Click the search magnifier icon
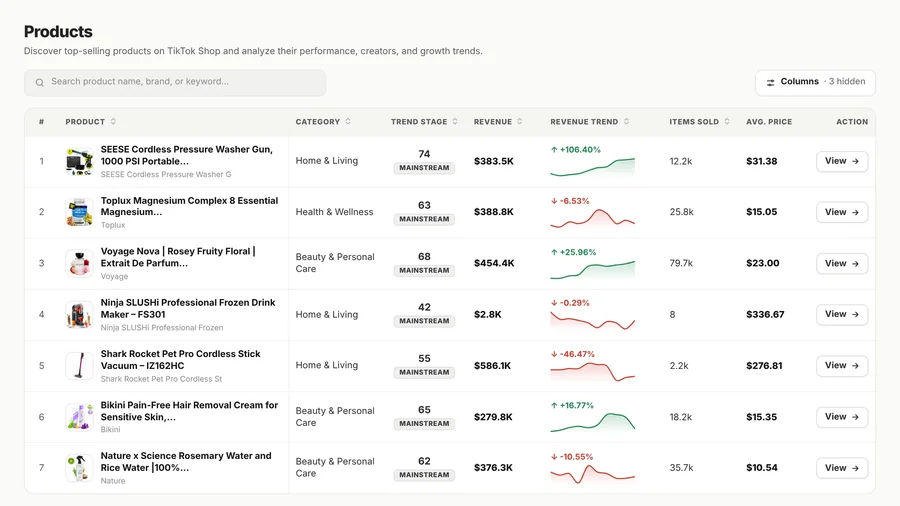Image resolution: width=900 pixels, height=506 pixels. click(40, 83)
